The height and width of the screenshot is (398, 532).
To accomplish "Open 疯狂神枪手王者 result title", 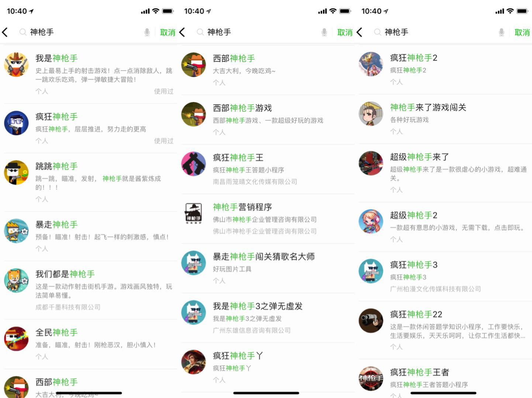I will click(x=419, y=372).
